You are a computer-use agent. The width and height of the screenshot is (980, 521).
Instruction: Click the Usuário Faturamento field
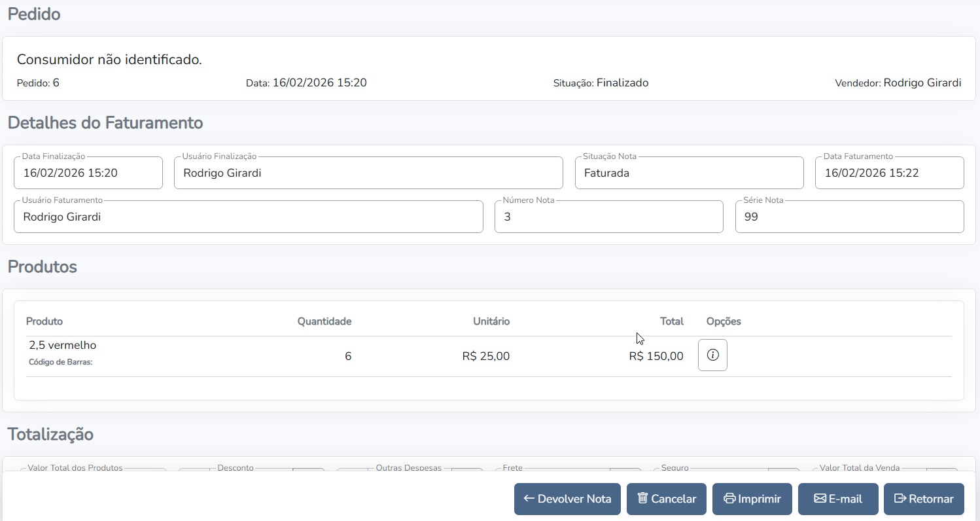coord(248,217)
